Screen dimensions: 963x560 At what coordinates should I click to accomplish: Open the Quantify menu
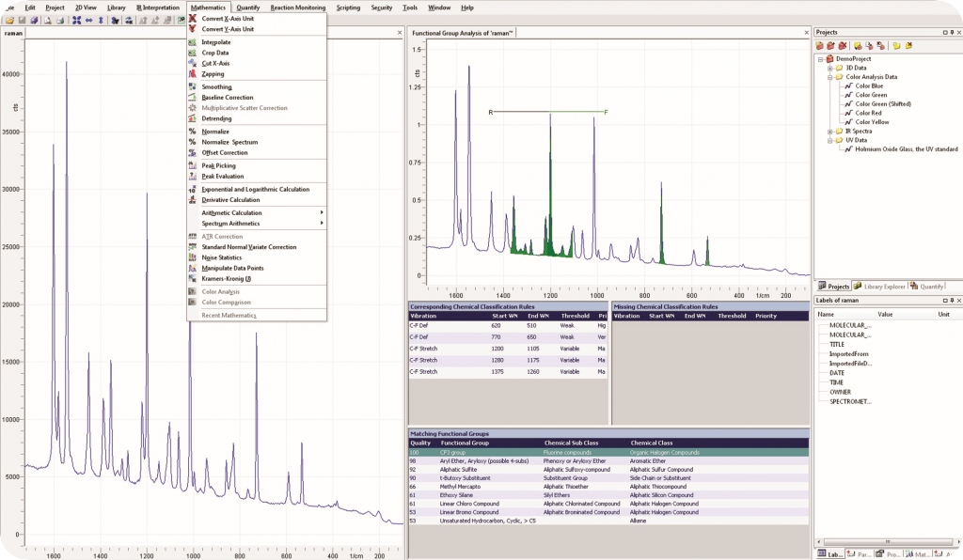[x=247, y=8]
